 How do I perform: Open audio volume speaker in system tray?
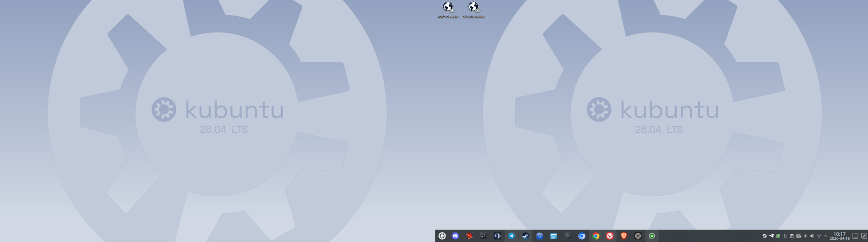tap(812, 236)
